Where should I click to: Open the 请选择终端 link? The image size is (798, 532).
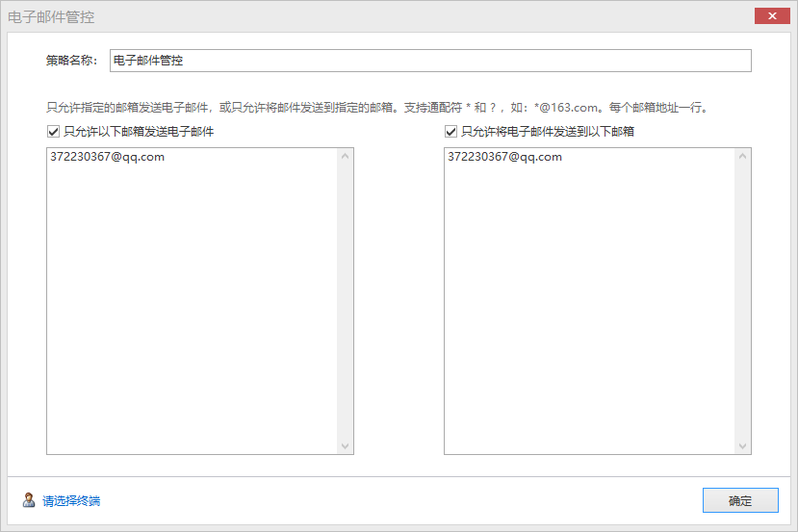click(x=71, y=501)
